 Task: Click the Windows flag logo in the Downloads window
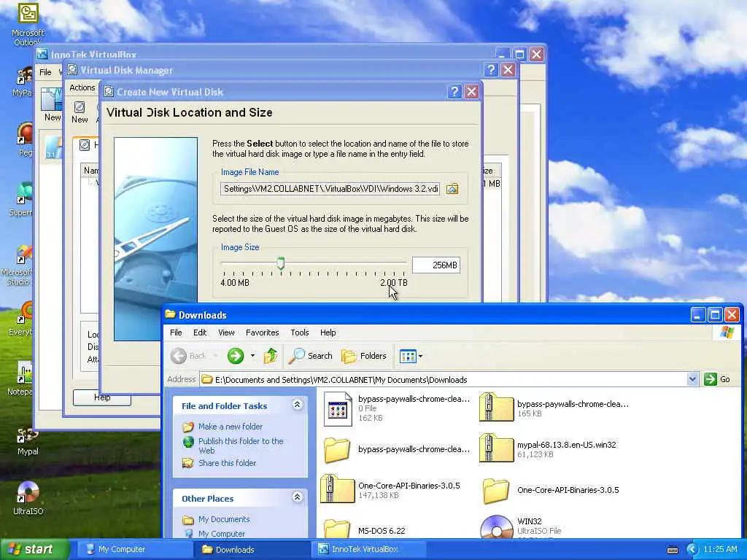click(727, 332)
